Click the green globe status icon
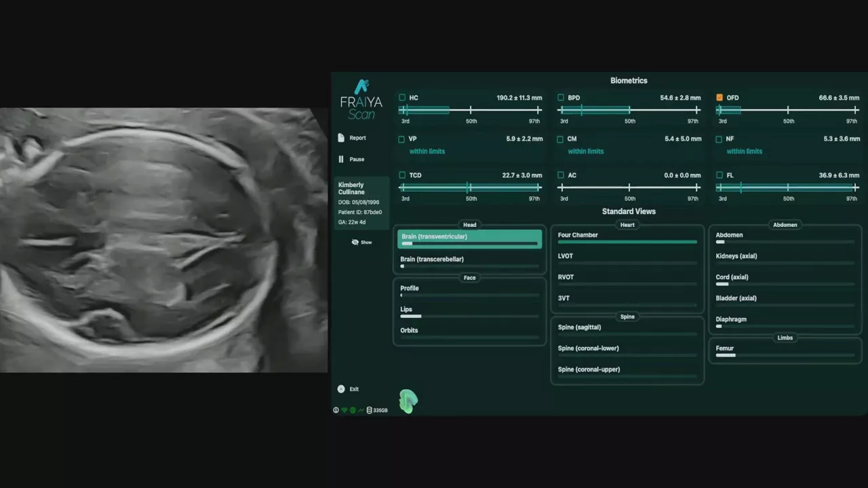 click(353, 410)
